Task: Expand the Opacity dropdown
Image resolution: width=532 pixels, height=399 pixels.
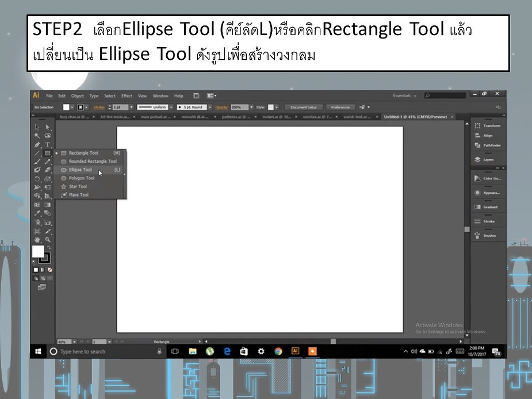Action: coord(251,107)
